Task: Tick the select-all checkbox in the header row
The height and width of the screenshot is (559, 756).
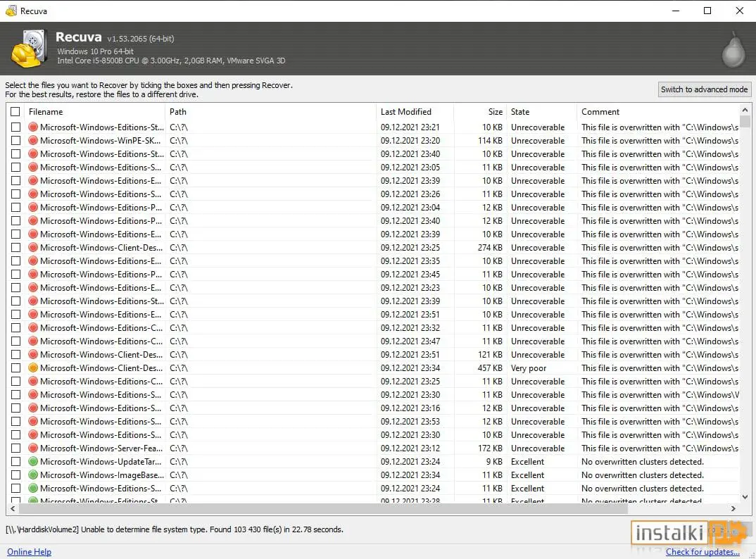Action: 15,112
